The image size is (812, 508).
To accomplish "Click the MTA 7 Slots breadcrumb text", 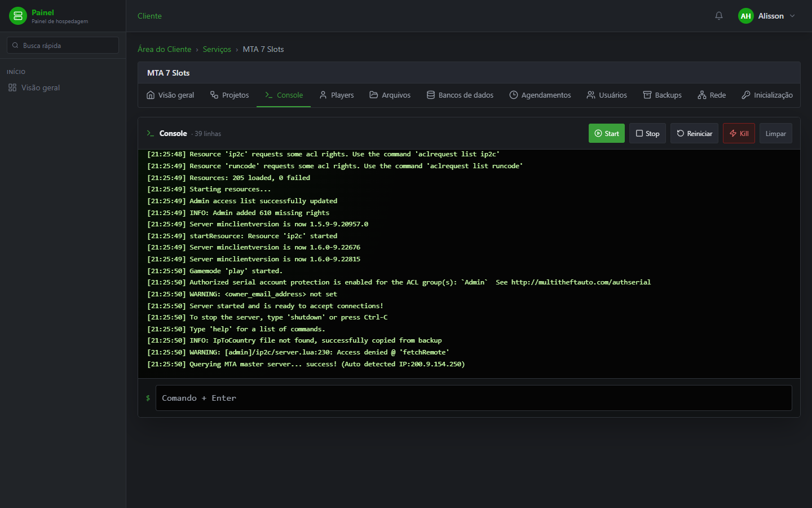I will tap(263, 49).
